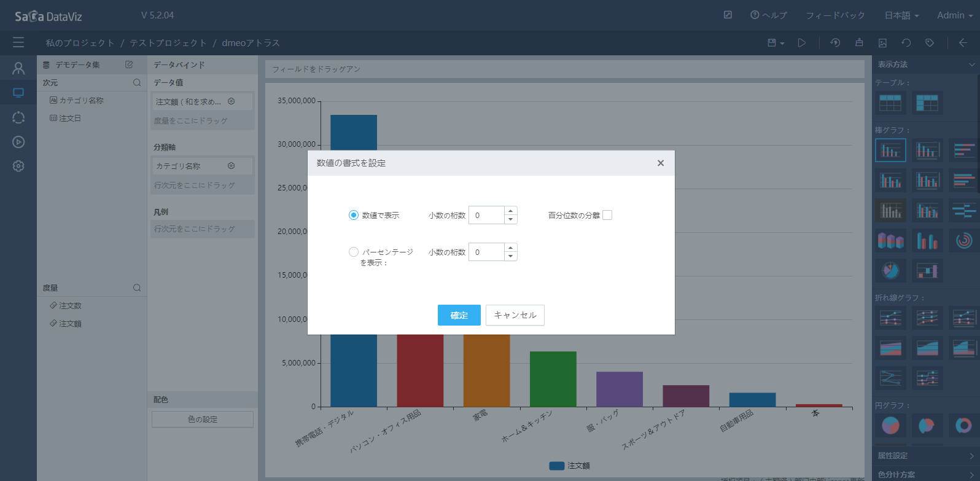Open the ヘルプ help menu

[769, 15]
